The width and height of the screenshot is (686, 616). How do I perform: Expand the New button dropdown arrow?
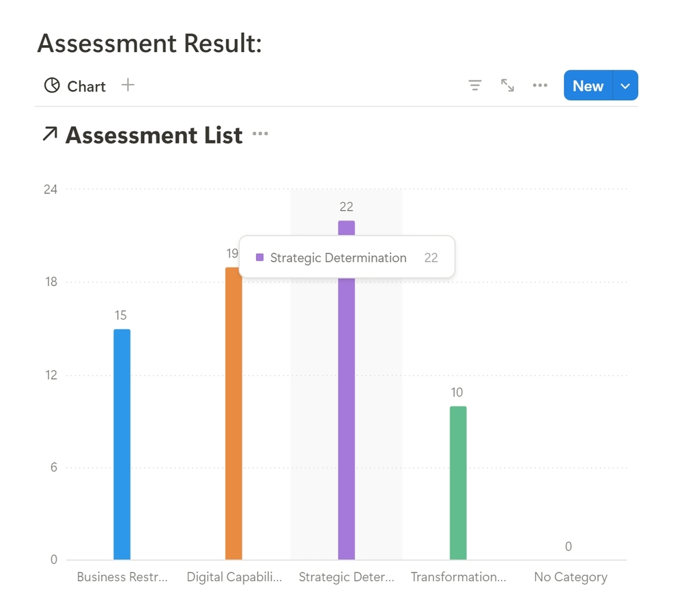pos(625,86)
